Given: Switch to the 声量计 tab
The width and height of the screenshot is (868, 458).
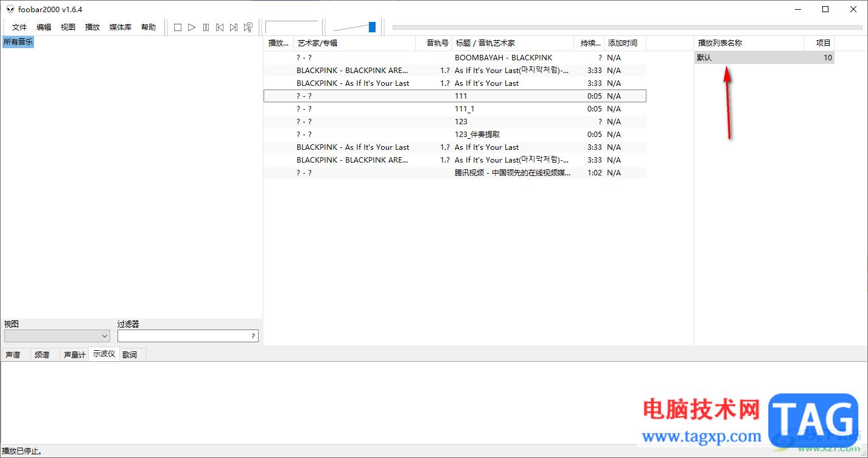Looking at the screenshot, I should click(x=74, y=354).
